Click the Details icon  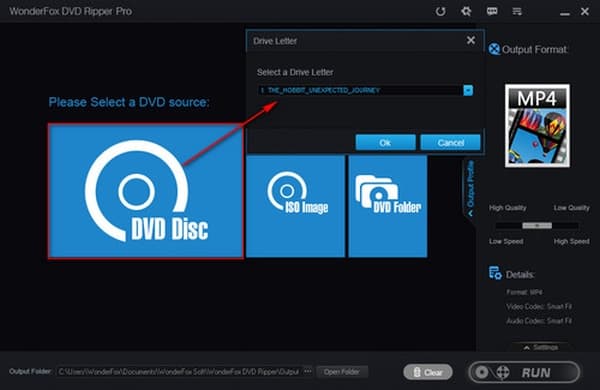coord(495,273)
